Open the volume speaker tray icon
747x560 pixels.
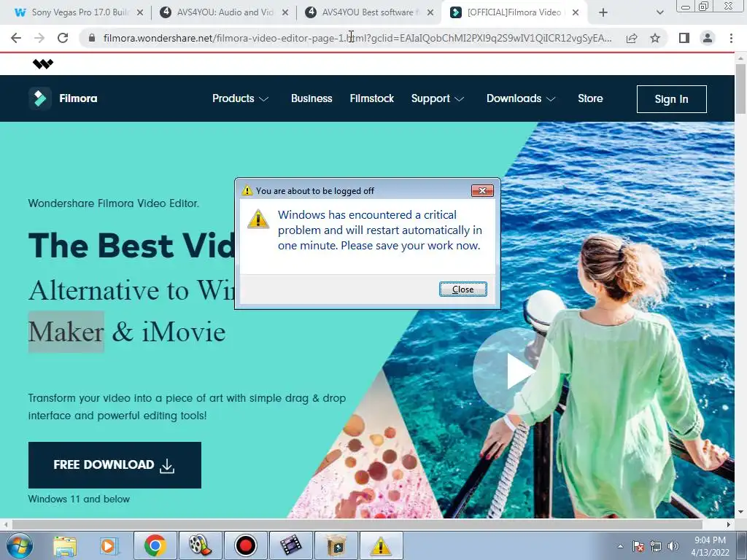[x=673, y=546]
